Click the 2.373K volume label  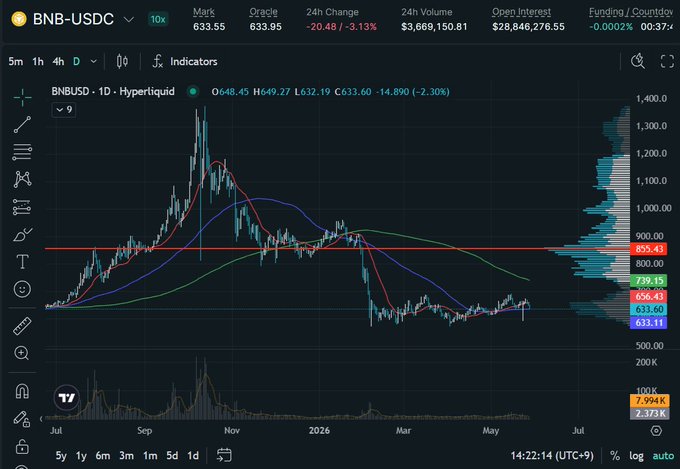pyautogui.click(x=649, y=413)
